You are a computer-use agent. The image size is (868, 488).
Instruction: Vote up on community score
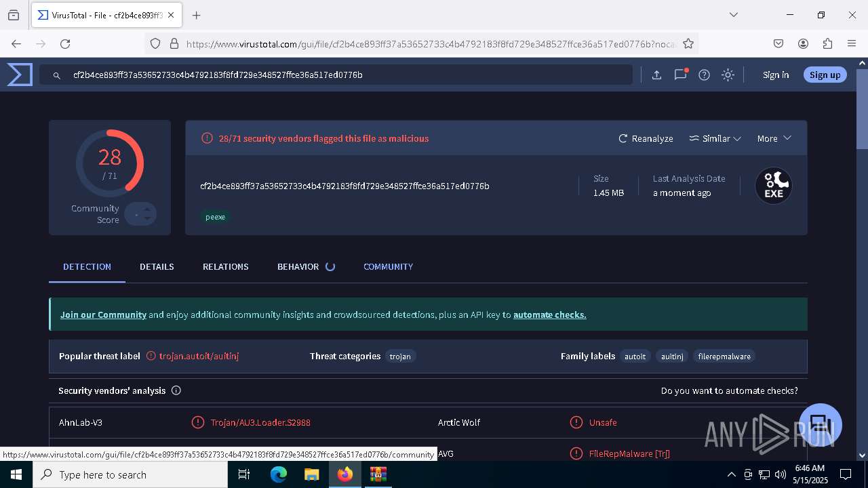(147, 209)
